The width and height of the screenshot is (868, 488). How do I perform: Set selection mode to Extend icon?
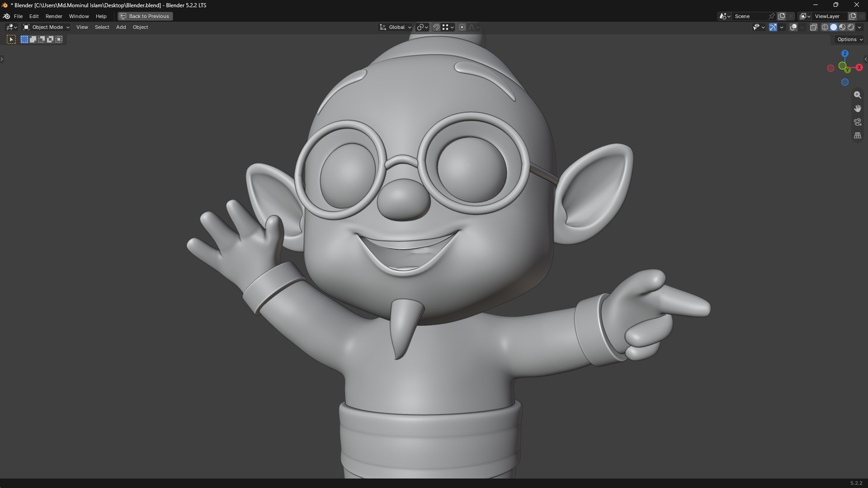click(33, 40)
